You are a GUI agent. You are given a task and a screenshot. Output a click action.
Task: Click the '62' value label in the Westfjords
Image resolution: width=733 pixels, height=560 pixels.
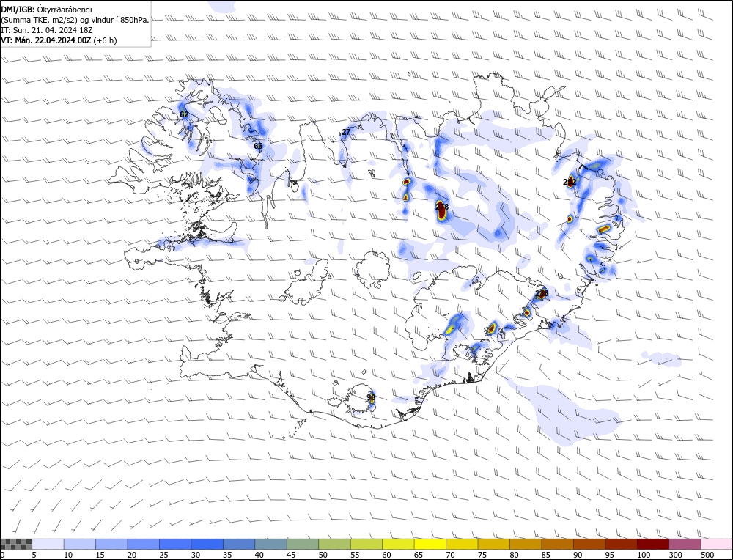[x=184, y=114]
